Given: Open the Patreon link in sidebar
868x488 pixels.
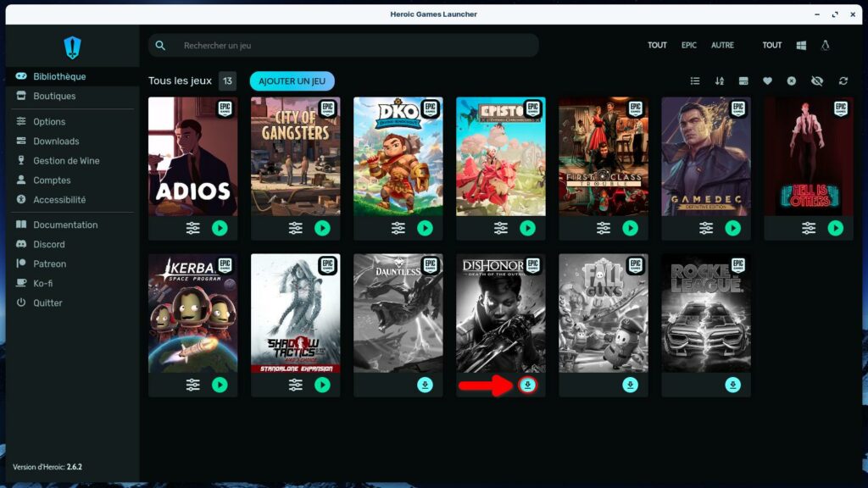Looking at the screenshot, I should point(49,263).
